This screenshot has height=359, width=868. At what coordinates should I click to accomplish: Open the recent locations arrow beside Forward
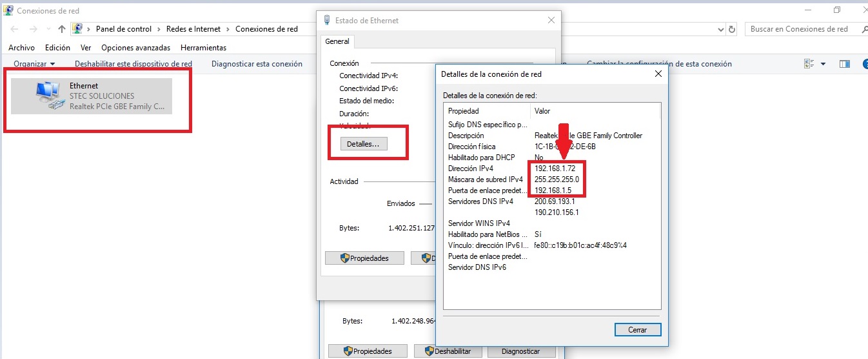48,30
